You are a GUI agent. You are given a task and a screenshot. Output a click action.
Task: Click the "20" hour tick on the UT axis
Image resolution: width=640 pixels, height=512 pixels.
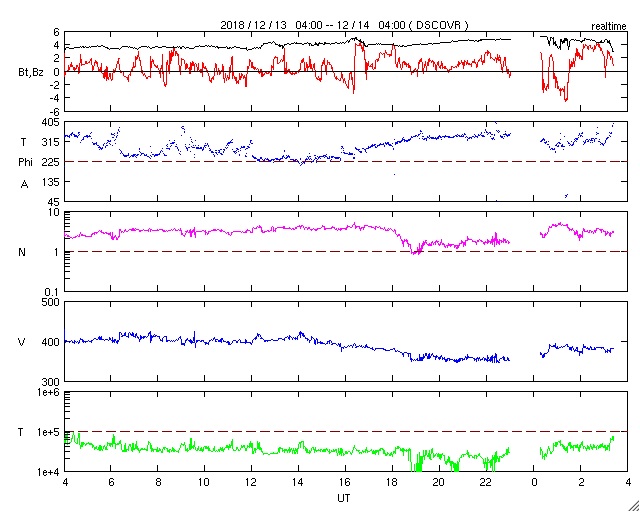point(439,482)
